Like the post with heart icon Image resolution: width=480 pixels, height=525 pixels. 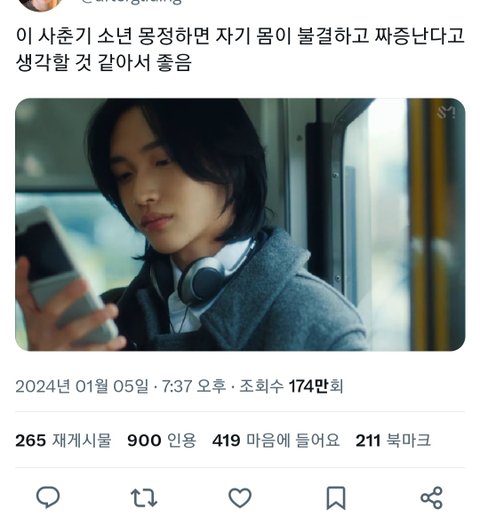click(x=240, y=498)
